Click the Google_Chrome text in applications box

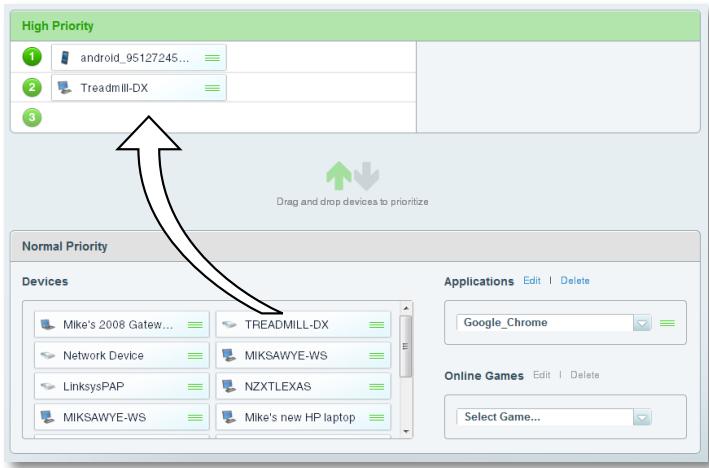pos(506,322)
